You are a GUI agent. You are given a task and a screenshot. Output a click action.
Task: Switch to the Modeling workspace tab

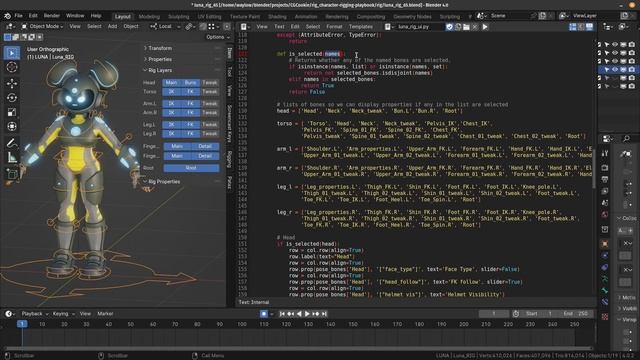click(149, 17)
